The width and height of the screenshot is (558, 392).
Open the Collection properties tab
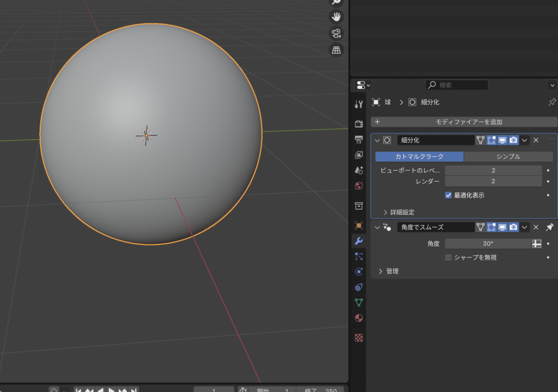(359, 206)
